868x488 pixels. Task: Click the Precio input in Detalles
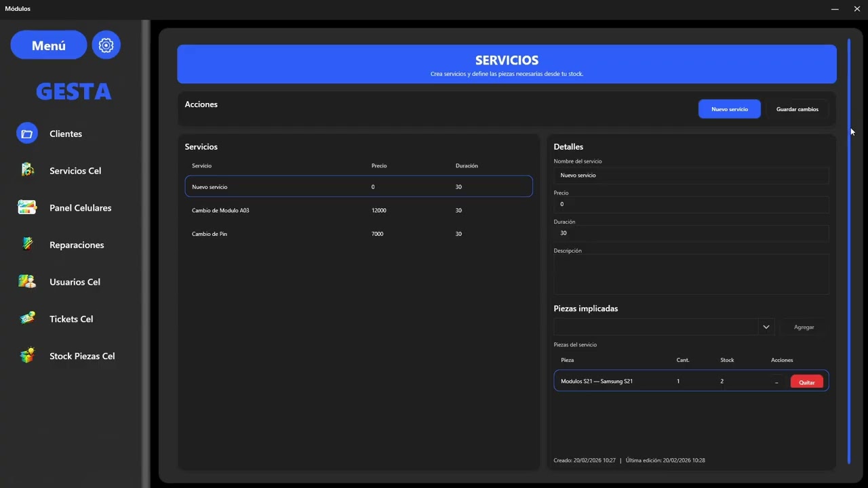(x=691, y=204)
